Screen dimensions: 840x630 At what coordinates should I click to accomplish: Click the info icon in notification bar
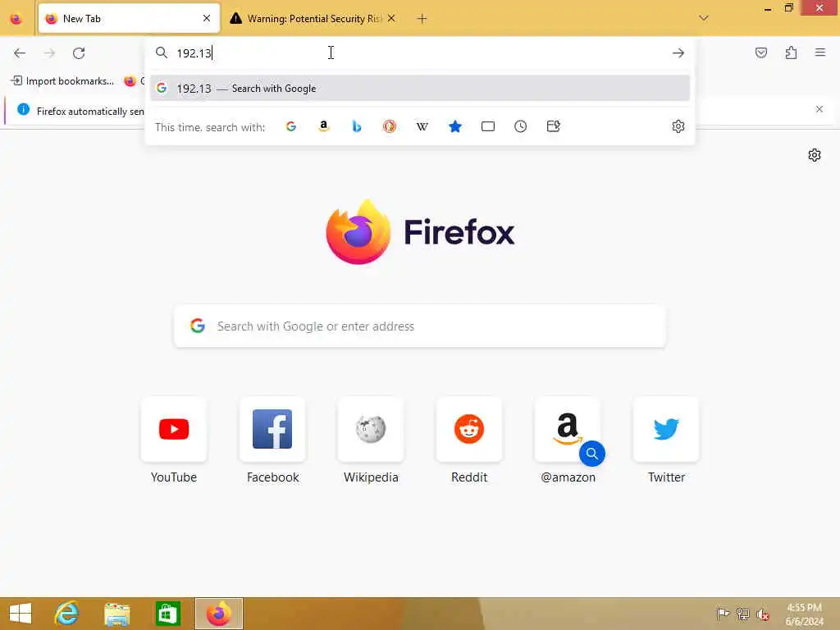(23, 110)
